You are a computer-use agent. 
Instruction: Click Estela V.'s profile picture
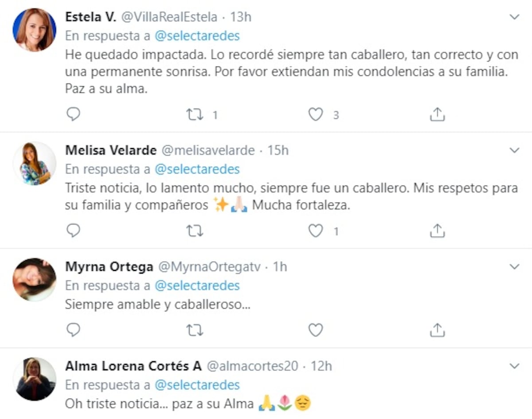pos(34,29)
